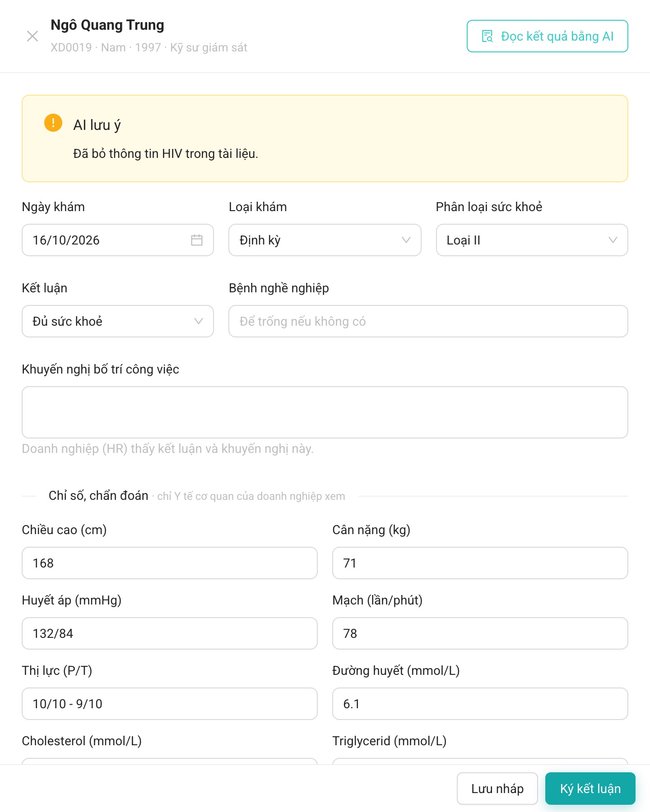Viewport: 650px width, 812px height.
Task: Click the Mạch (lần/phút) field
Action: [480, 633]
